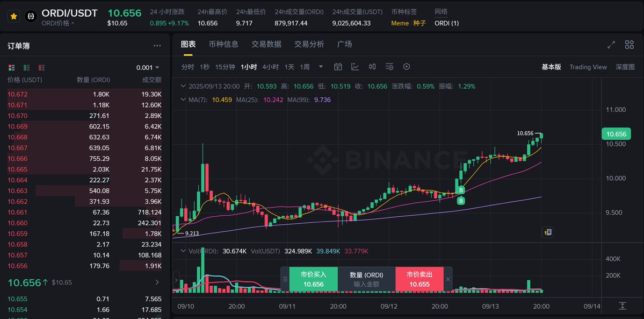
Task: Select the 1周 interval
Action: point(305,67)
